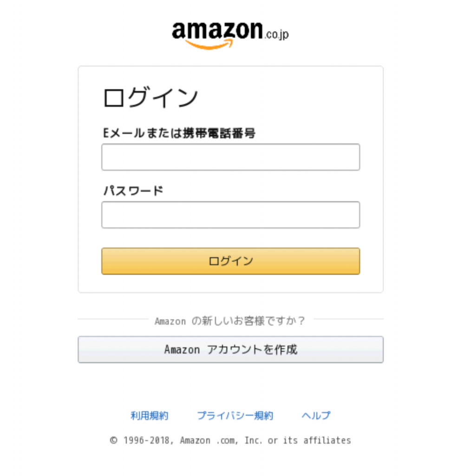Open the プライバシー規約 link
This screenshot has height=476, width=465.
235,416
